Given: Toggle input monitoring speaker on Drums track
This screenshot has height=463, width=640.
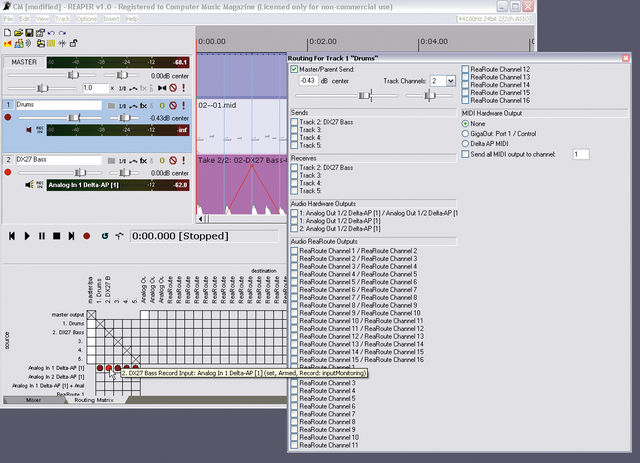Looking at the screenshot, I should [29, 130].
